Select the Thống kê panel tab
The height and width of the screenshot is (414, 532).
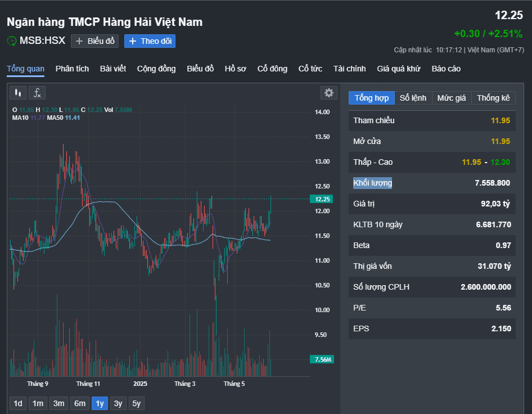tap(493, 98)
